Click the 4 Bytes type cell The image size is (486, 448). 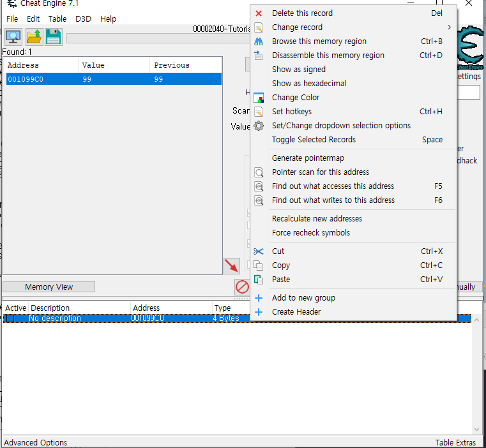pyautogui.click(x=226, y=318)
